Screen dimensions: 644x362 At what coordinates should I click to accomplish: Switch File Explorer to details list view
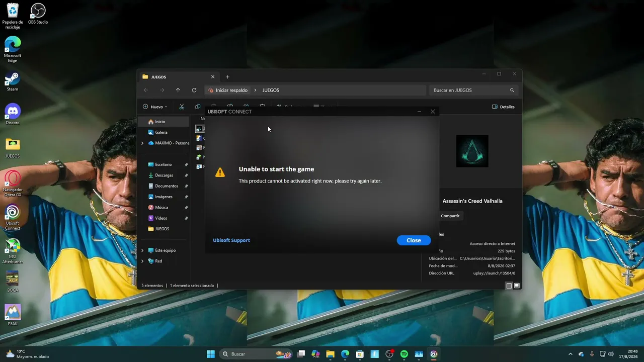point(509,286)
